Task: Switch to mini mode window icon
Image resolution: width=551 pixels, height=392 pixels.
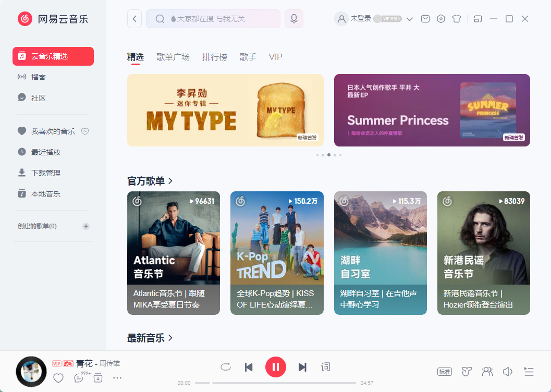Action: pyautogui.click(x=477, y=19)
